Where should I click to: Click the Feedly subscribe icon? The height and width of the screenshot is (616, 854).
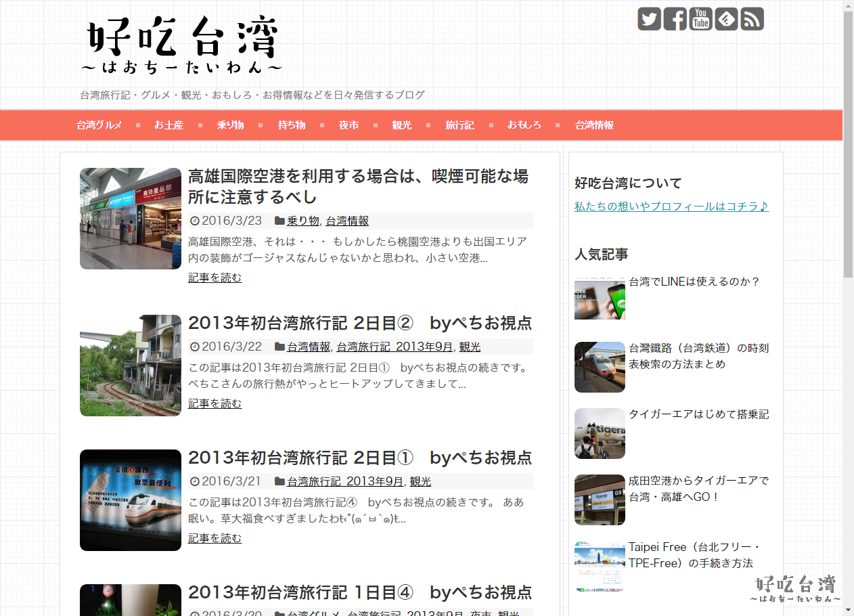pyautogui.click(x=726, y=19)
